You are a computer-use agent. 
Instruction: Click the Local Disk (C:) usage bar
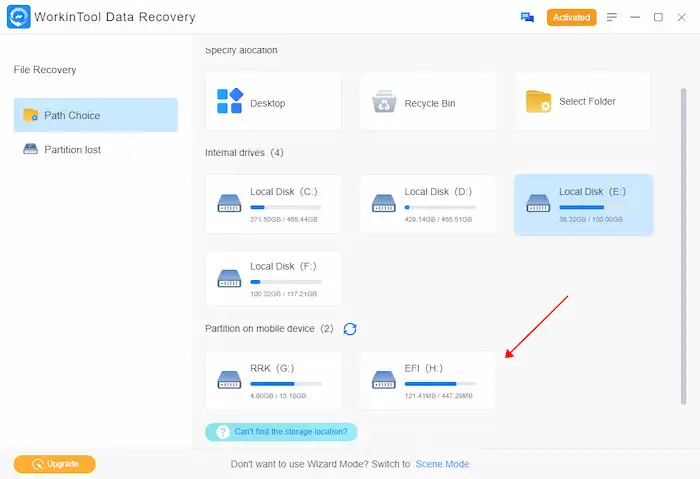click(x=286, y=207)
